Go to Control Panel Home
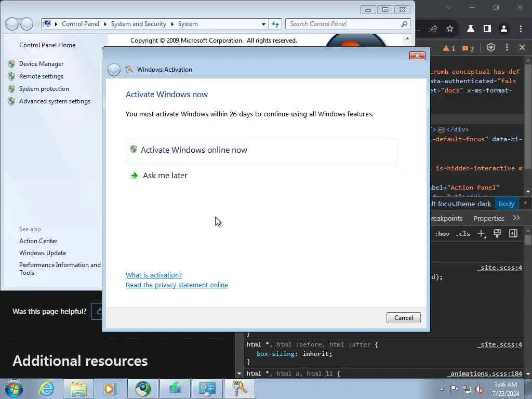 [x=47, y=45]
